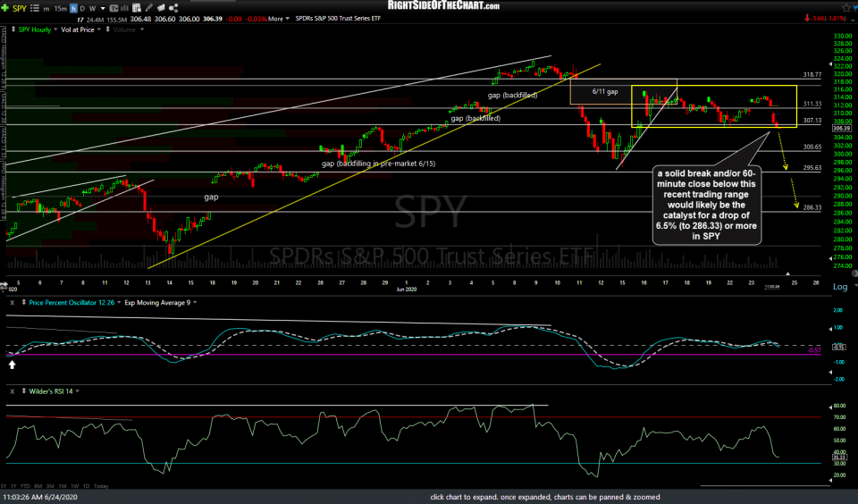Viewport: 858px width, 504px height.
Task: Toggle the Log scale setting
Action: 840,287
